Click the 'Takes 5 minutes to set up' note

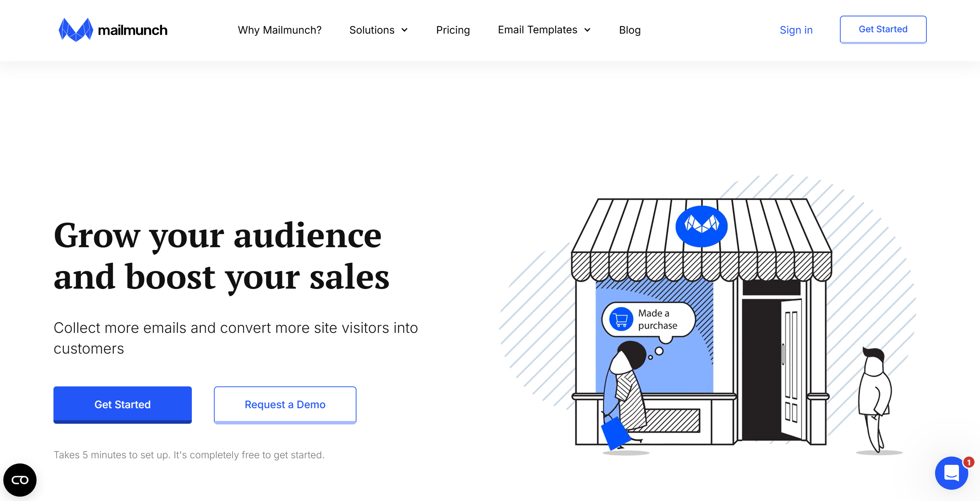(x=189, y=455)
